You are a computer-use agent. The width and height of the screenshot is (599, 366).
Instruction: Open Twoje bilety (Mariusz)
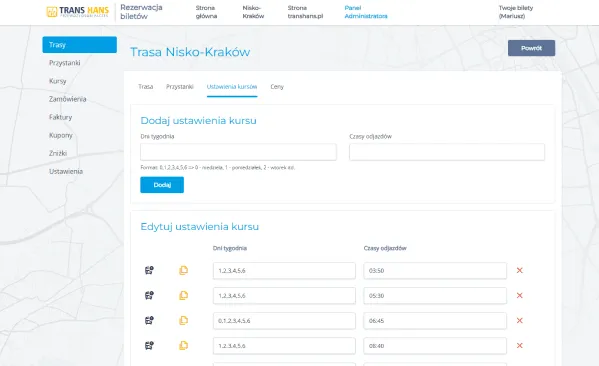point(516,12)
